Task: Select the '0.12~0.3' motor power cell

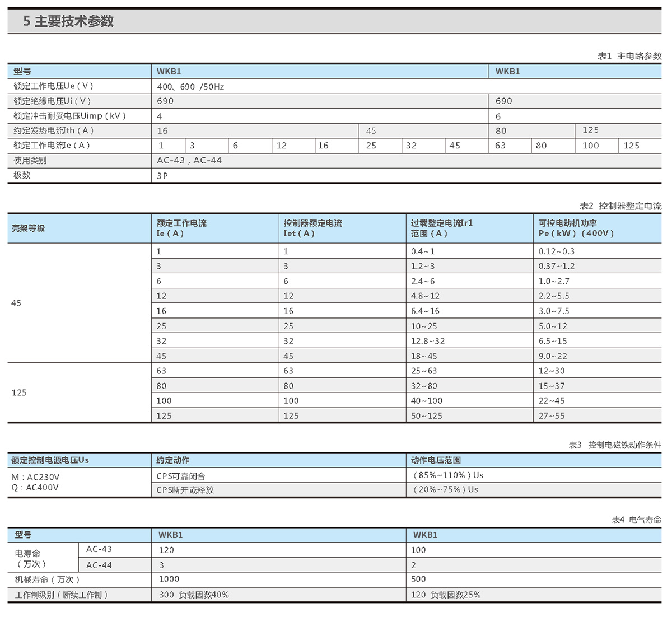Action: (556, 251)
